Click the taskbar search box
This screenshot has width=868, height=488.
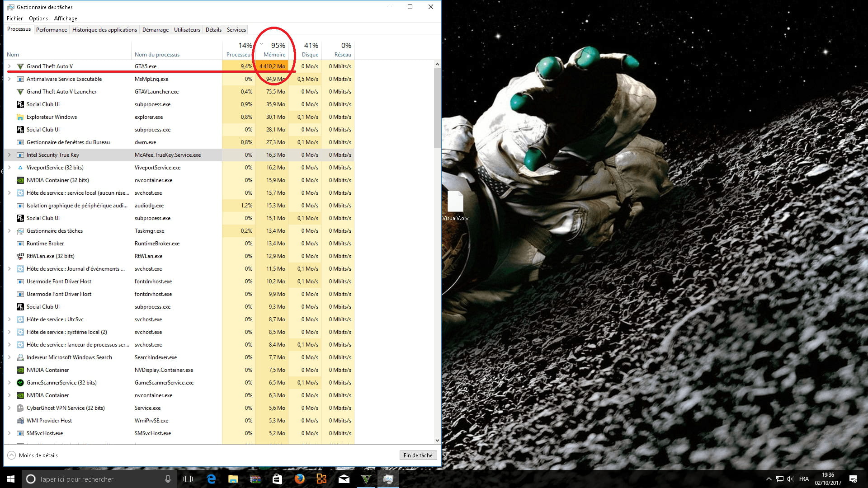[x=99, y=479]
